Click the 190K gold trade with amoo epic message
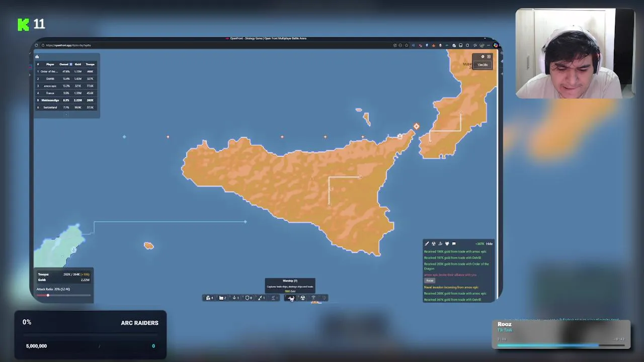The width and height of the screenshot is (644, 362). click(455, 251)
